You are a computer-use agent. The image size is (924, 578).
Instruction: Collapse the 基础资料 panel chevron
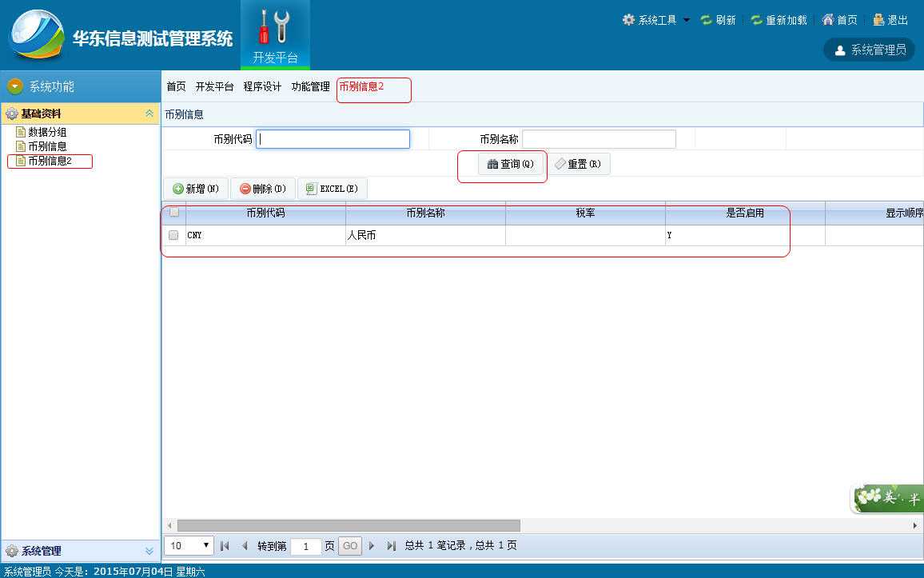coord(149,114)
